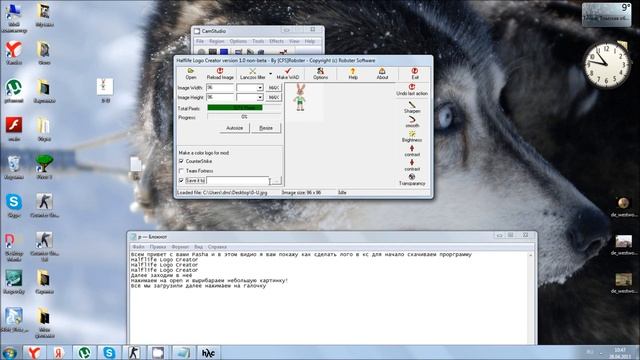Click the browse button beside Save it to

[x=276, y=180]
